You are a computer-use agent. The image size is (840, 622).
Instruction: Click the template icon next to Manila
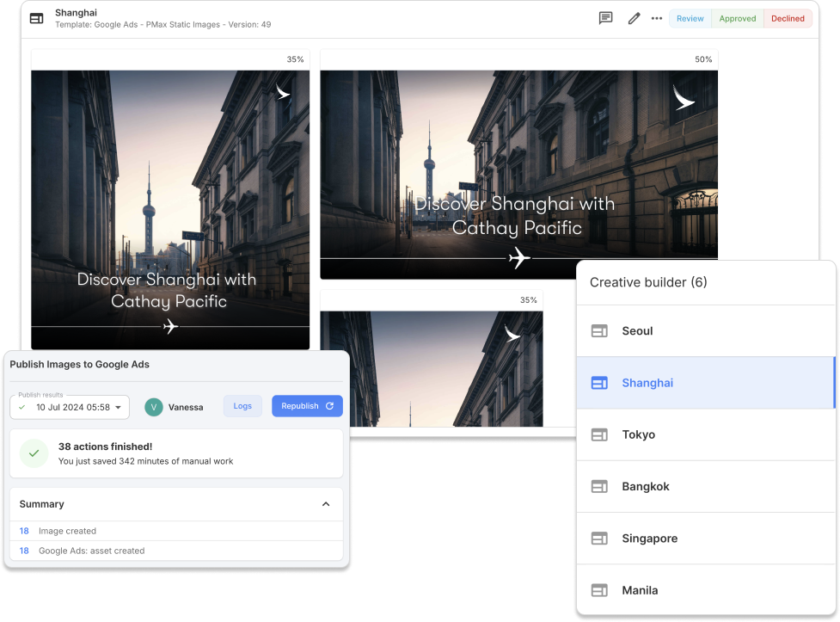pyautogui.click(x=599, y=590)
